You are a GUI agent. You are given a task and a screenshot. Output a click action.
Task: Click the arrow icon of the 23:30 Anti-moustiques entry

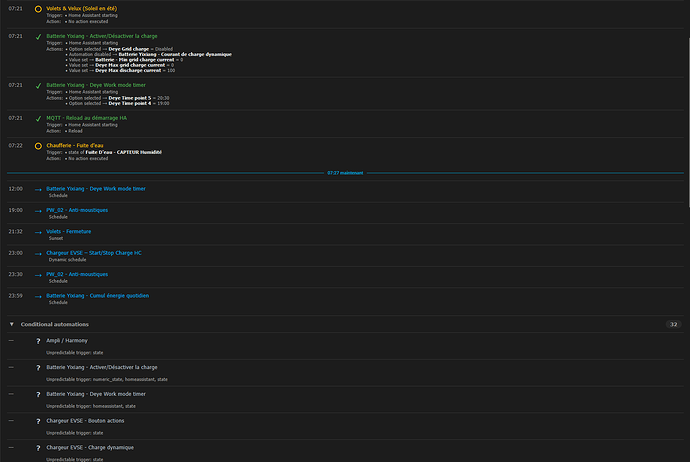point(38,275)
